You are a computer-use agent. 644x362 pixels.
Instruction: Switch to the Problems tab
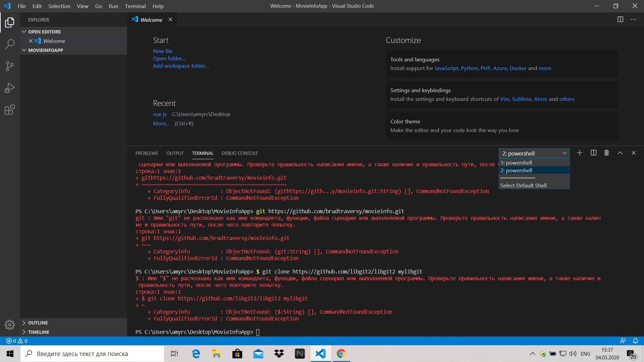click(x=147, y=153)
